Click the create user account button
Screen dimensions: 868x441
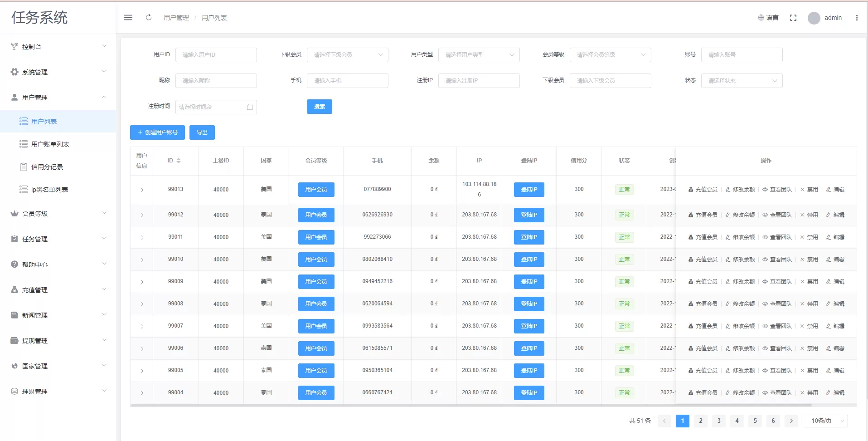point(157,132)
